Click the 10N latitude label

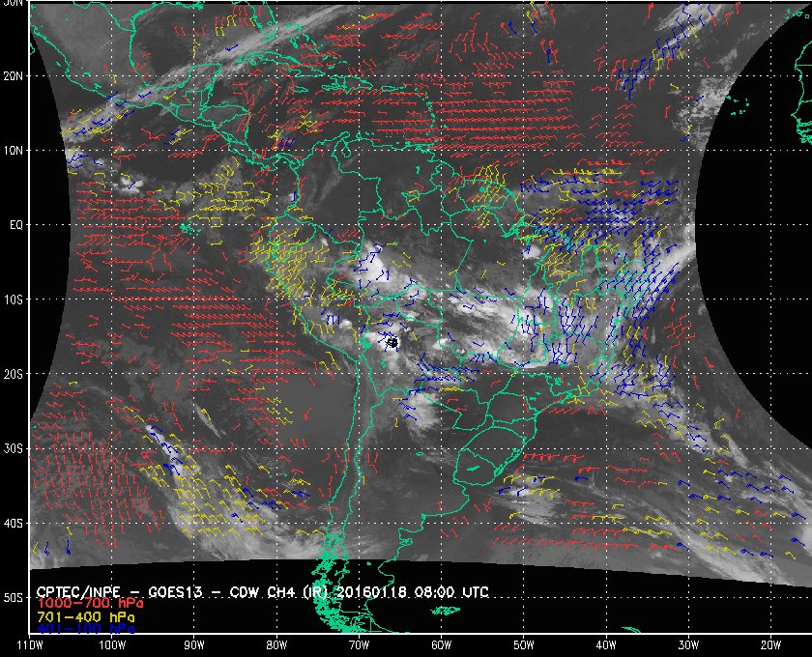[14, 151]
